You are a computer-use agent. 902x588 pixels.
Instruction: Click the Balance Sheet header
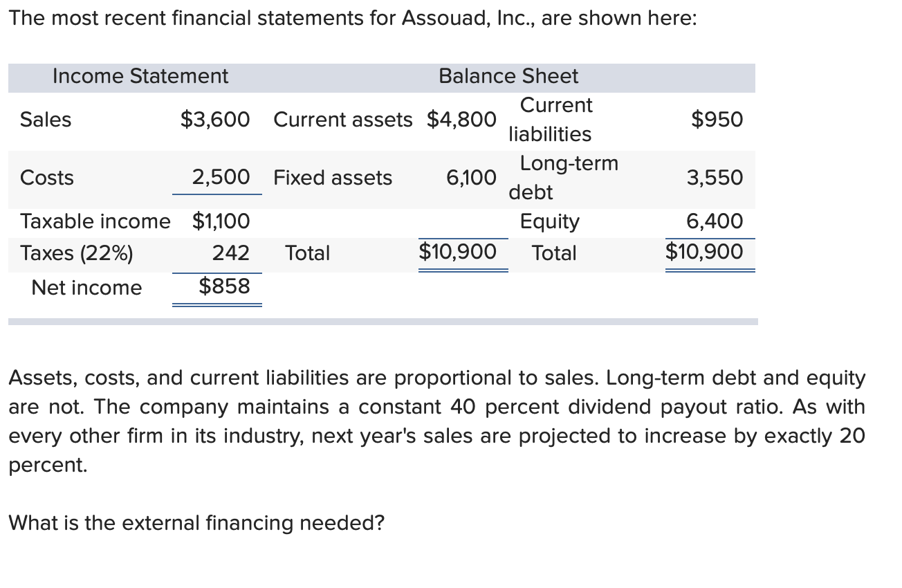(x=508, y=76)
